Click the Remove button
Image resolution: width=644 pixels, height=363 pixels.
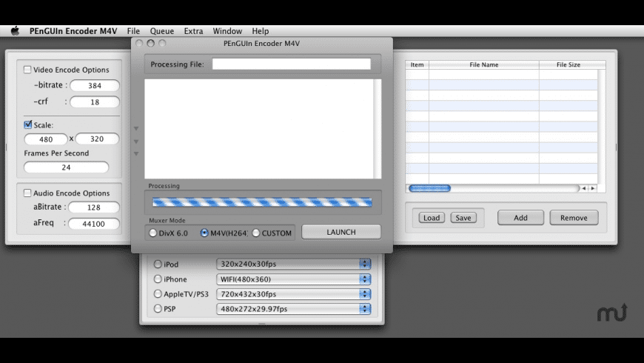click(x=574, y=218)
